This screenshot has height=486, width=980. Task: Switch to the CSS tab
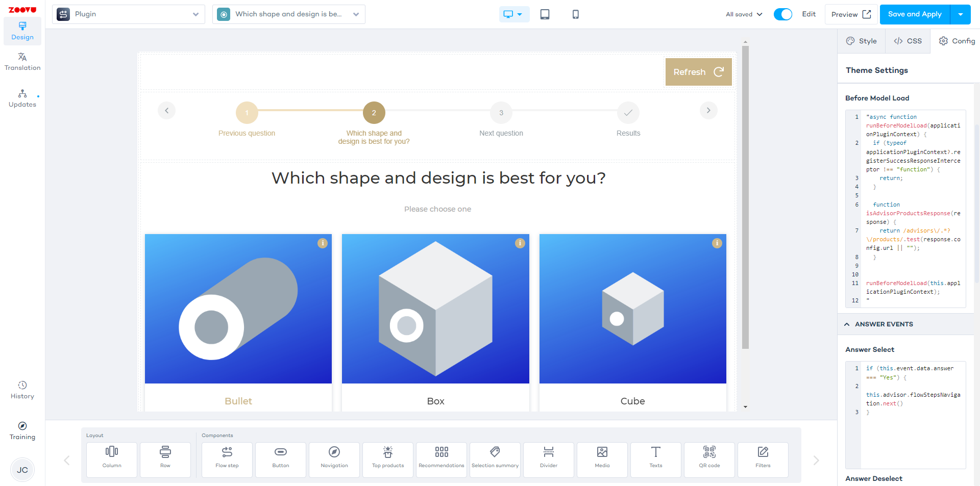click(x=908, y=41)
